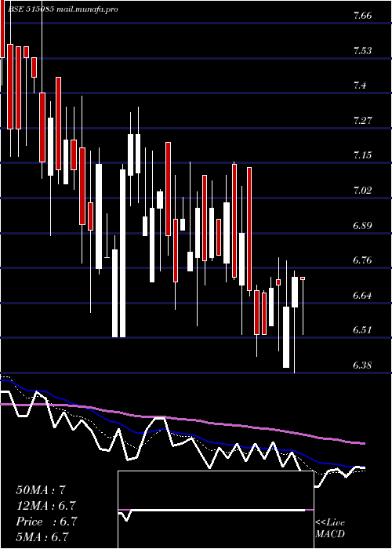Click the 6.76 price axis label

(x=363, y=260)
